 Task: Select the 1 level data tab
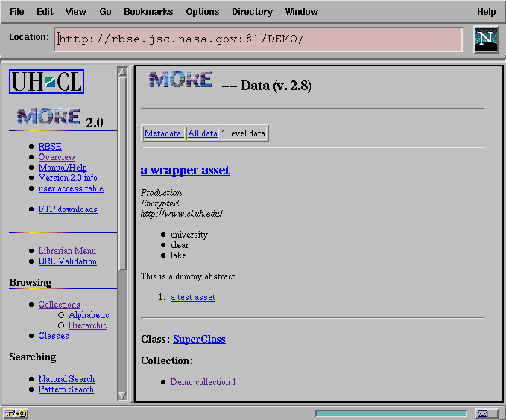(x=244, y=133)
